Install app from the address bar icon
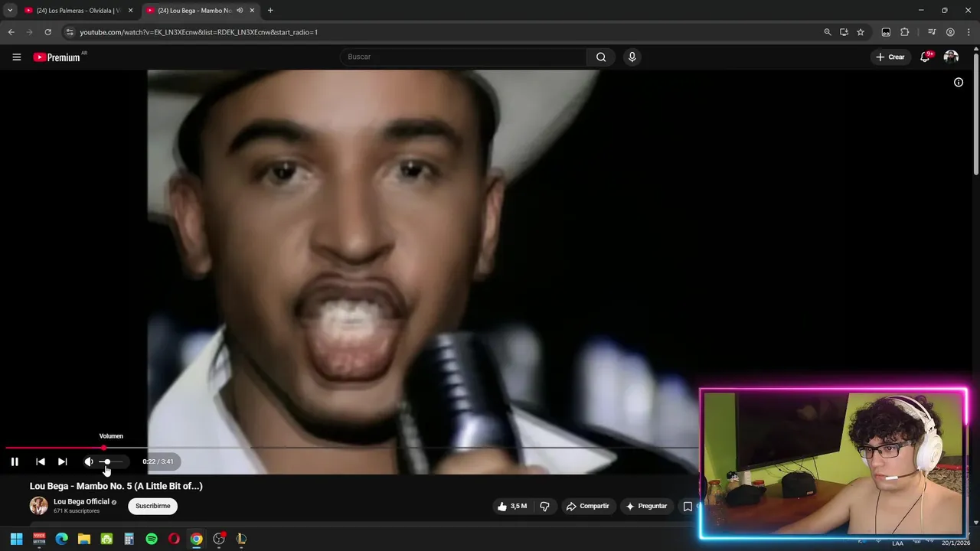This screenshot has width=980, height=551. coord(844,32)
